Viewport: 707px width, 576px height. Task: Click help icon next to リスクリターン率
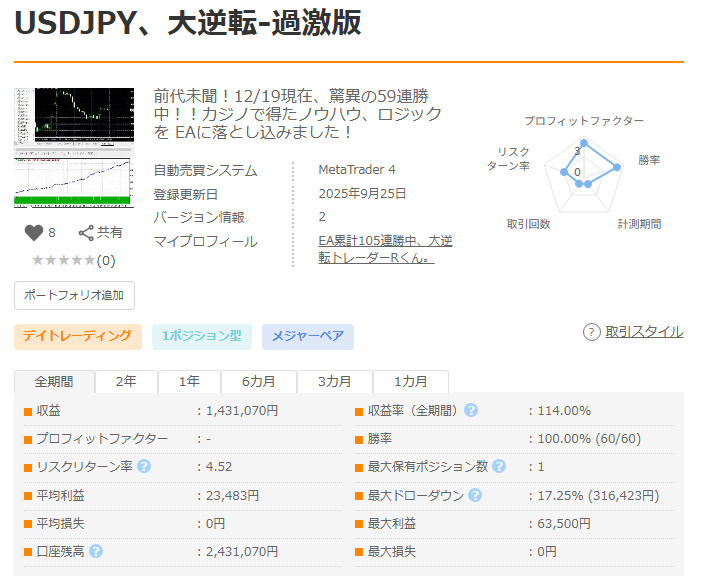[144, 466]
